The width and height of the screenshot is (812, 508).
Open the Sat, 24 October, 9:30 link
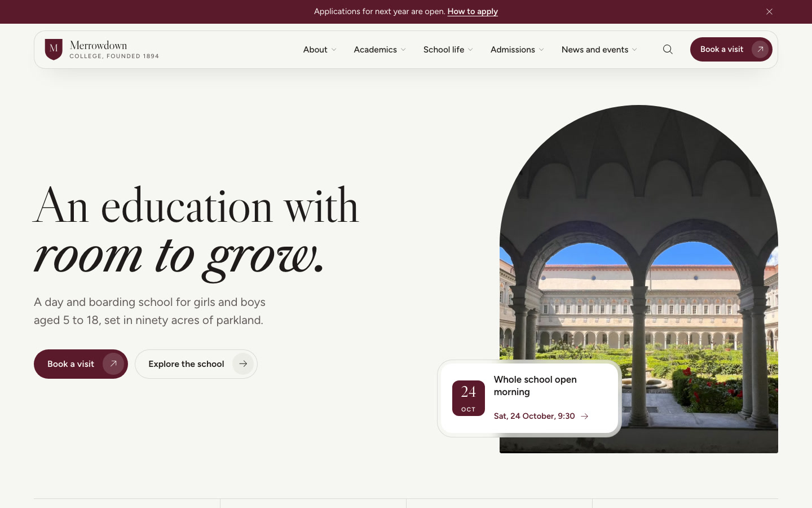tap(541, 416)
